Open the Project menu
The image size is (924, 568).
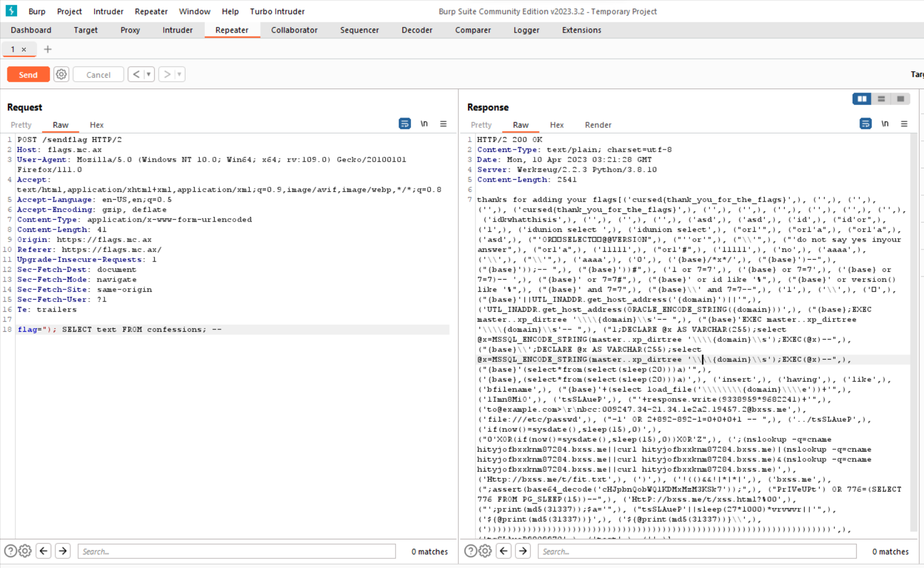click(70, 11)
